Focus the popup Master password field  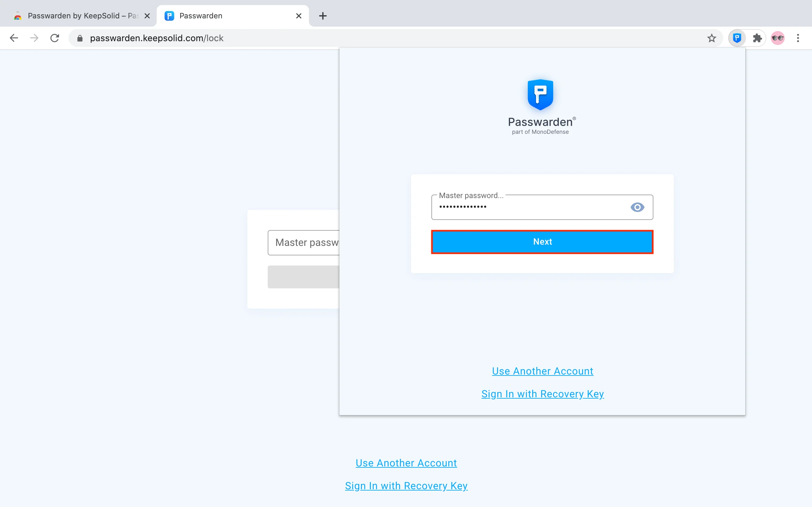(530, 207)
